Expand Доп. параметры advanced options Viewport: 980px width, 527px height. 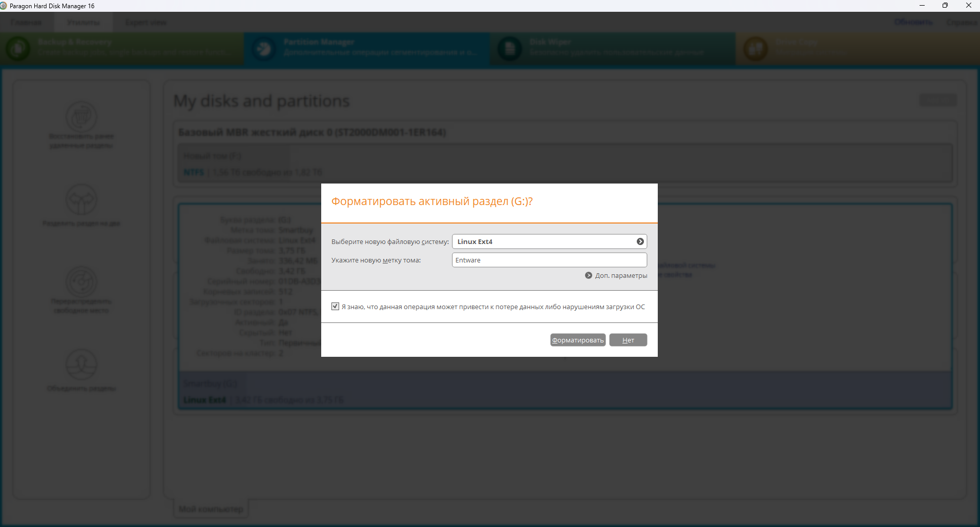click(621, 275)
